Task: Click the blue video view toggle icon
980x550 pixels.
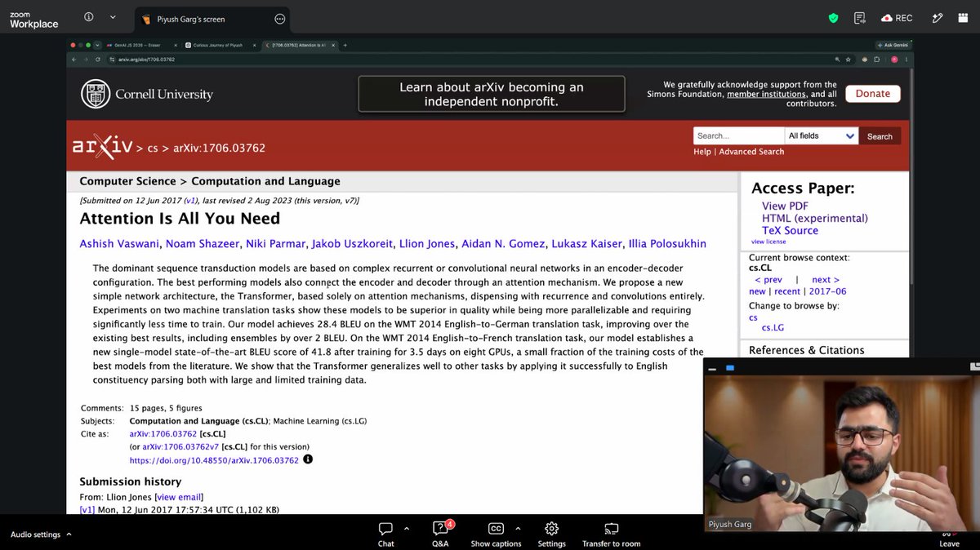Action: point(730,368)
